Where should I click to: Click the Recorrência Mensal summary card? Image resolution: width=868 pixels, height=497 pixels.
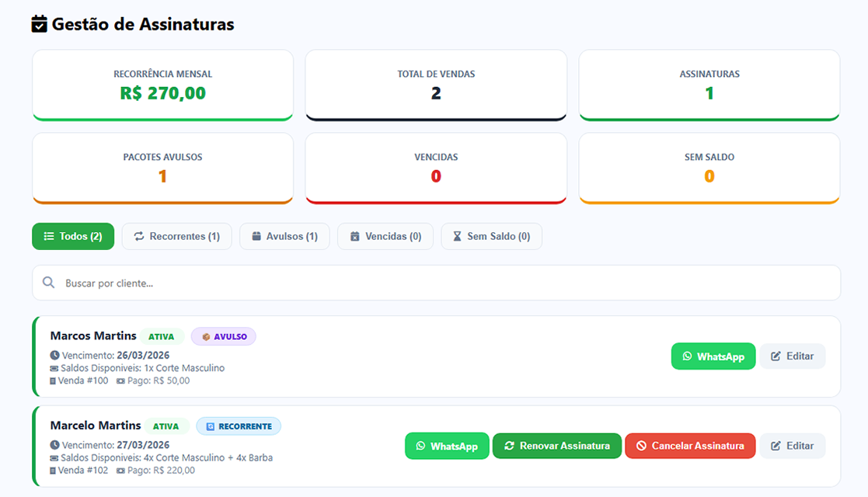point(162,85)
